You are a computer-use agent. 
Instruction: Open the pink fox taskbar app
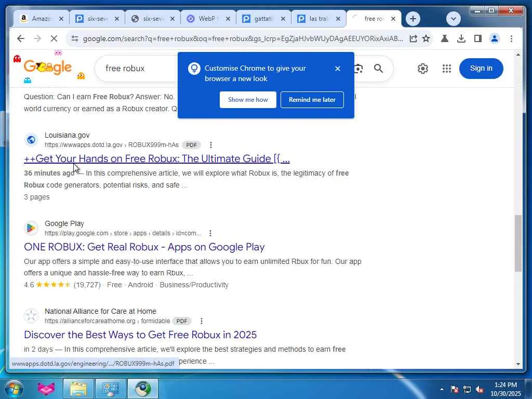[46, 389]
